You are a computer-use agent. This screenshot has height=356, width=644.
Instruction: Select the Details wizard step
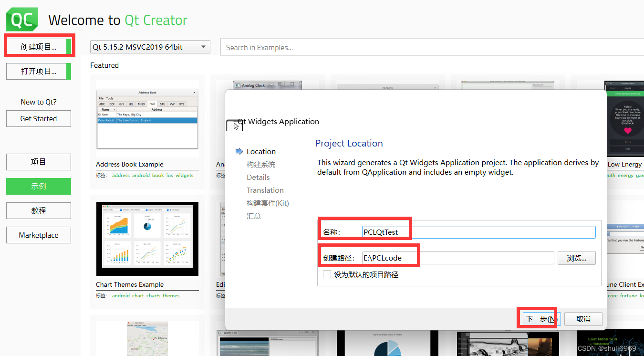258,177
